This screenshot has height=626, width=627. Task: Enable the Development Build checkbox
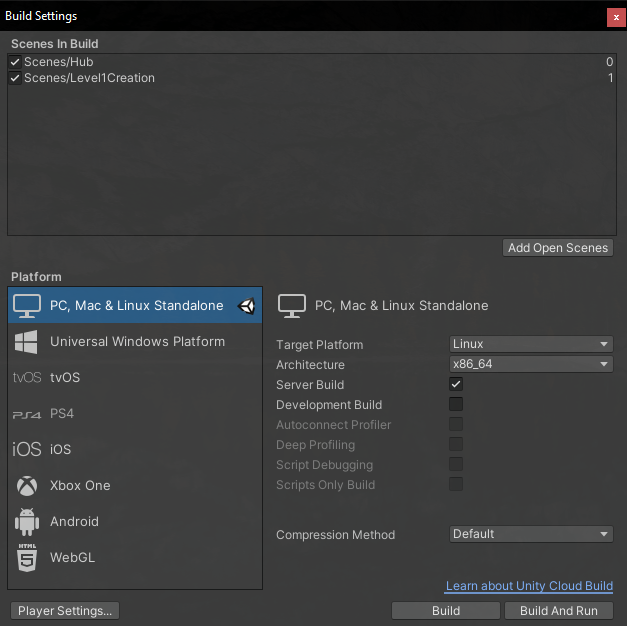[x=456, y=404]
